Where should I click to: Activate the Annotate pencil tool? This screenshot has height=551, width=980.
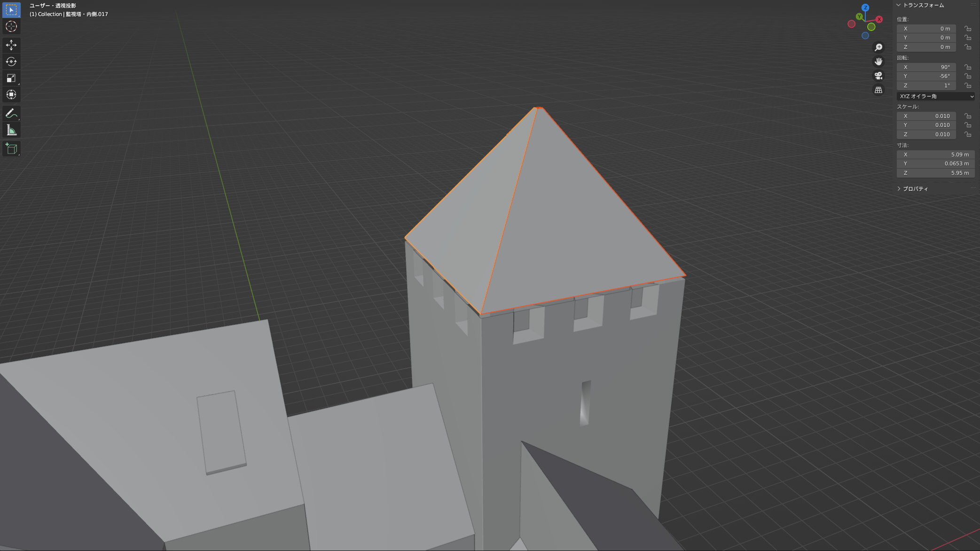(x=11, y=114)
